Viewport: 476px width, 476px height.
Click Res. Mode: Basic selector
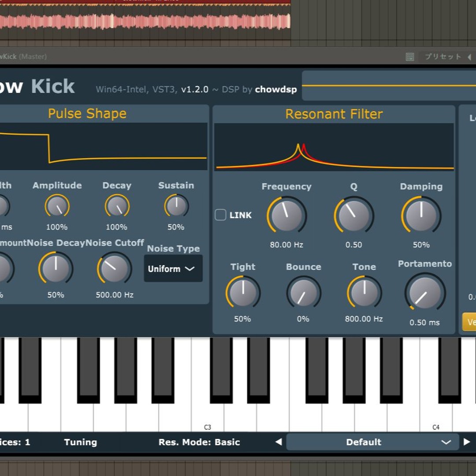[x=199, y=442]
